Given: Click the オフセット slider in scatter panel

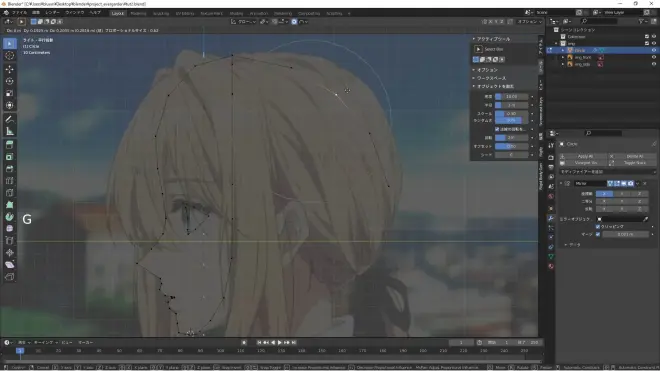Looking at the screenshot, I should [x=511, y=147].
